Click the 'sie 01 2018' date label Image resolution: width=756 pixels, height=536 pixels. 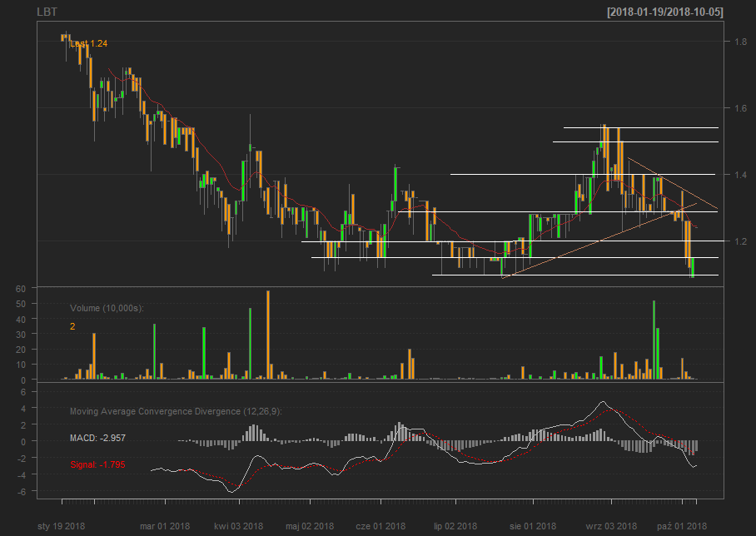click(533, 526)
